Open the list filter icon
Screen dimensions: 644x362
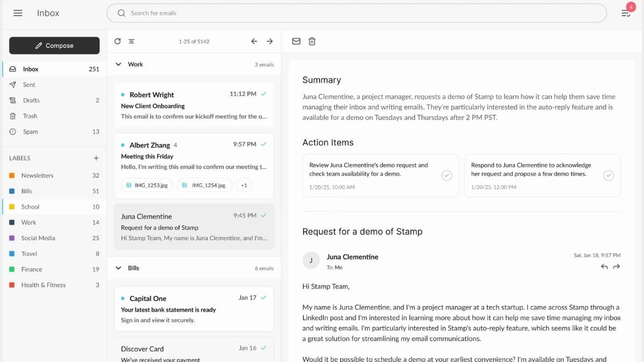(131, 41)
